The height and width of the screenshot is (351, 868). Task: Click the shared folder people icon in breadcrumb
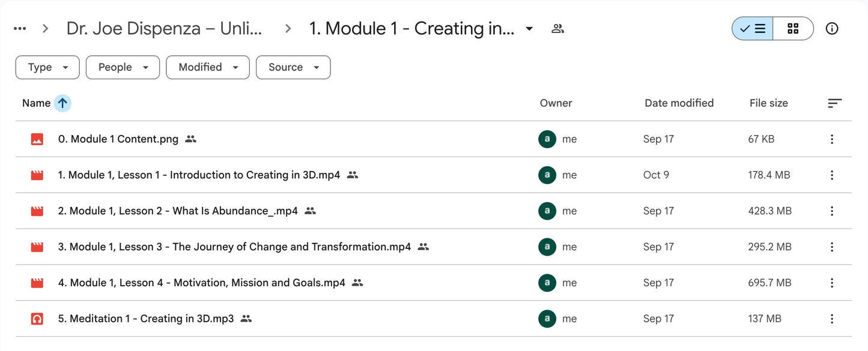coord(557,29)
